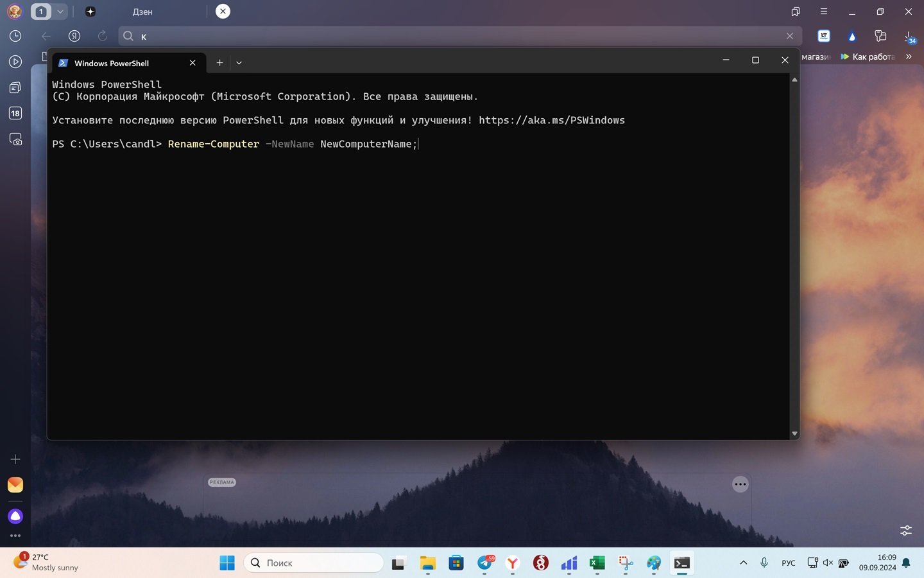Open the weather widget on taskbar
The height and width of the screenshot is (578, 924).
click(46, 563)
